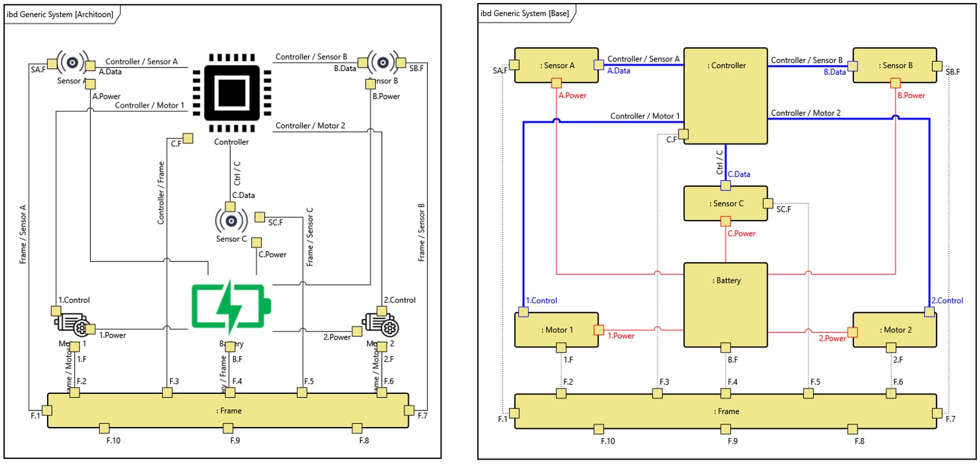Select the ': Motor 1' block in Base diagram
Screen dimensions: 980x465
click(556, 330)
